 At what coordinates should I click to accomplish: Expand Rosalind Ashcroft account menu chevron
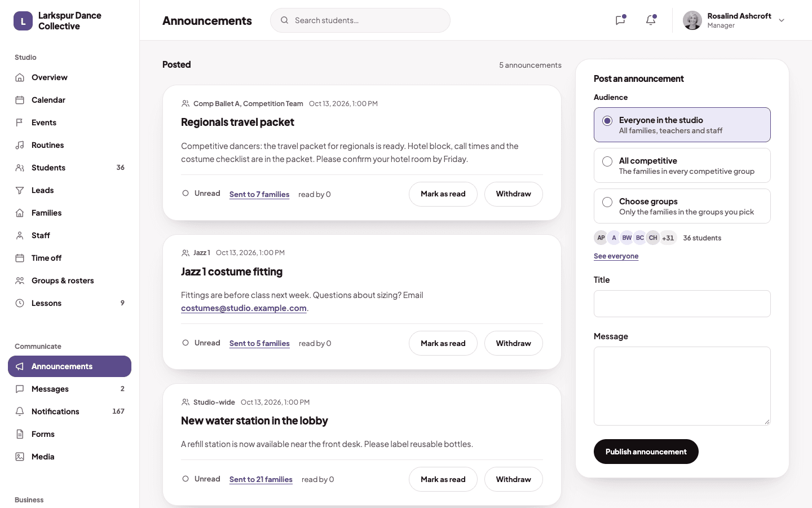click(782, 20)
